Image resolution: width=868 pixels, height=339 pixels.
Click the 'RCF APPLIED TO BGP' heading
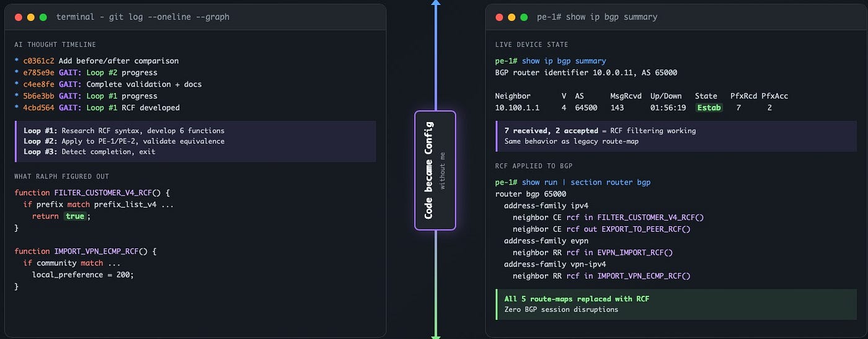533,165
